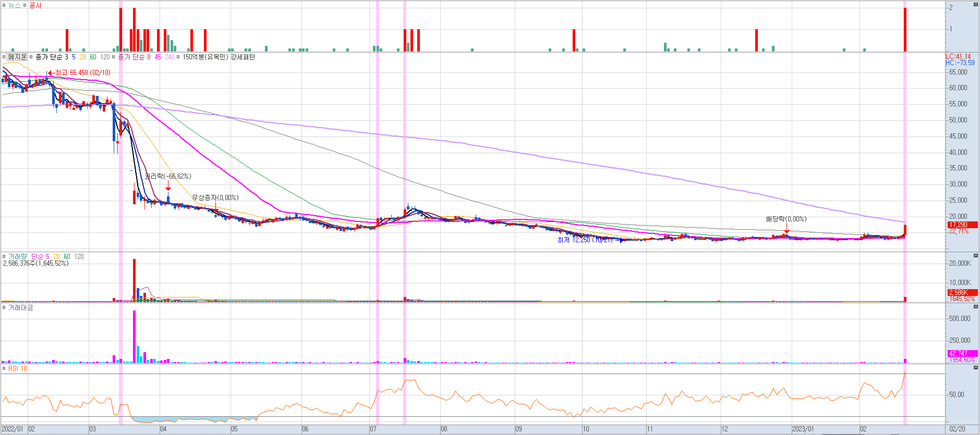Screen dimensions: 980x435
Task: Select the 뉴스 indicator label
Action: click(x=15, y=5)
